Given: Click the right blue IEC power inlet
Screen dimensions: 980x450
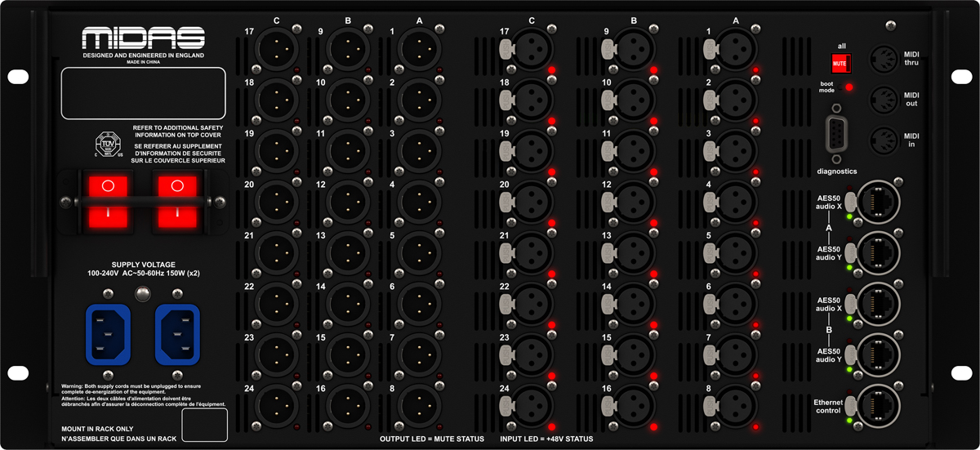Looking at the screenshot, I should tap(177, 335).
